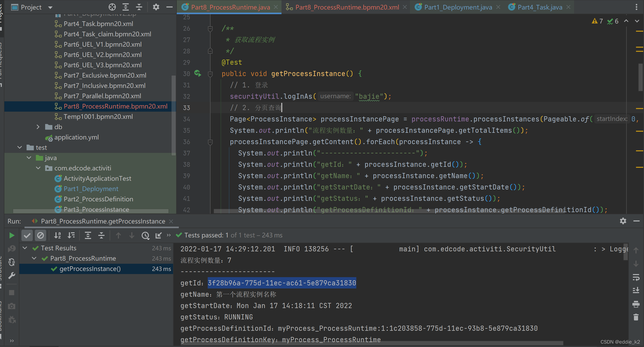Switch to Part8_ProcessRuntime.bpmn20.xml editor tab
644x347 pixels.
(x=347, y=7)
